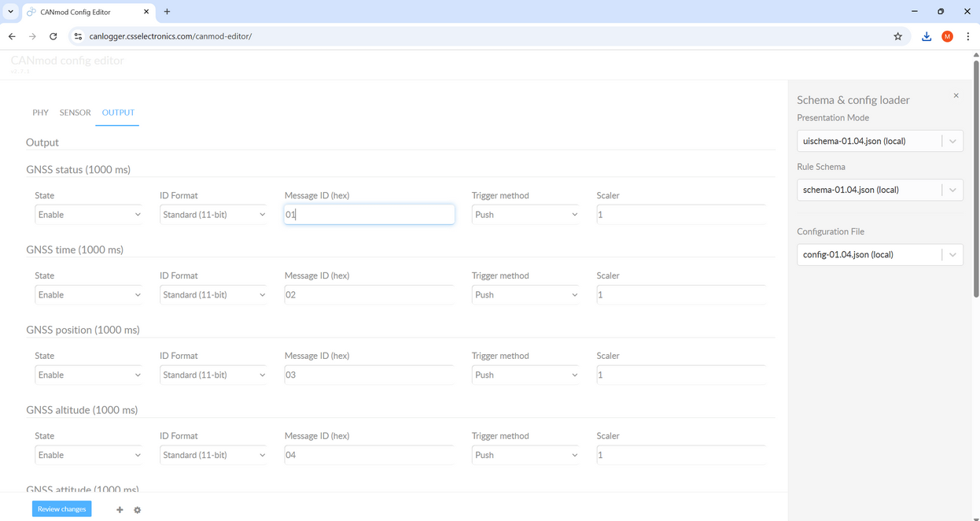Open GNSS position Trigger method dropdown

tap(525, 375)
